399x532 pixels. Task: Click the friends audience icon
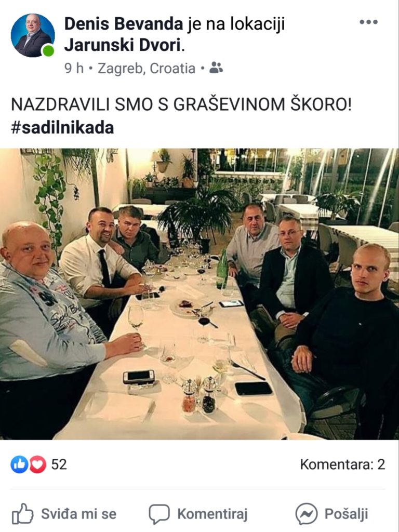tap(216, 68)
